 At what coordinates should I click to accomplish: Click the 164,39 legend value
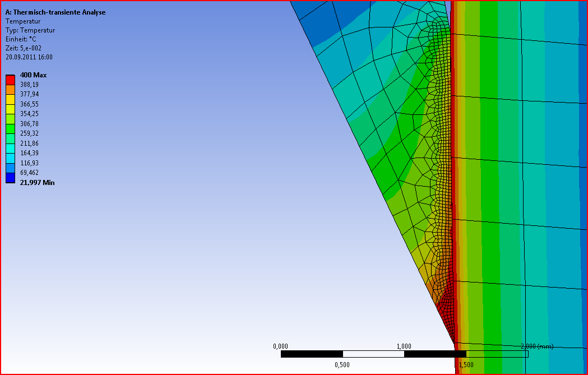(29, 153)
